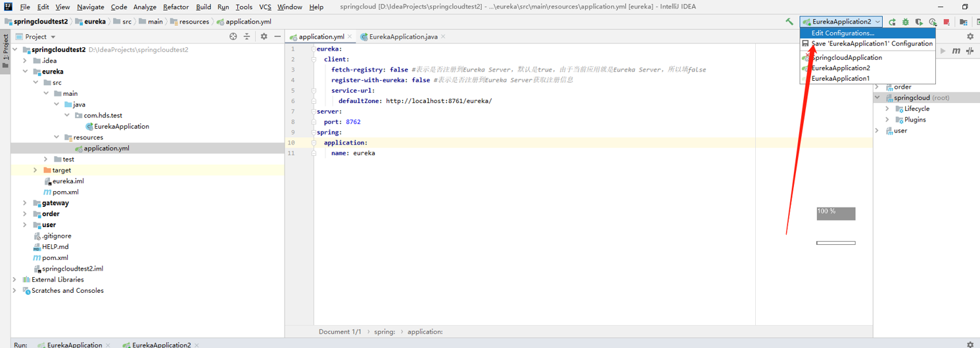The image size is (980, 348).
Task: Click the 'port: 8762' line in editor
Action: point(342,122)
